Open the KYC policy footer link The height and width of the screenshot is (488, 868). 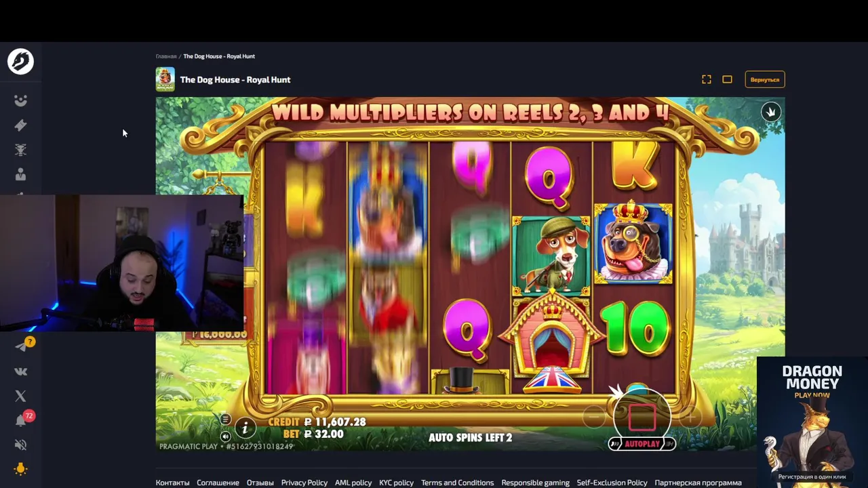pyautogui.click(x=397, y=483)
